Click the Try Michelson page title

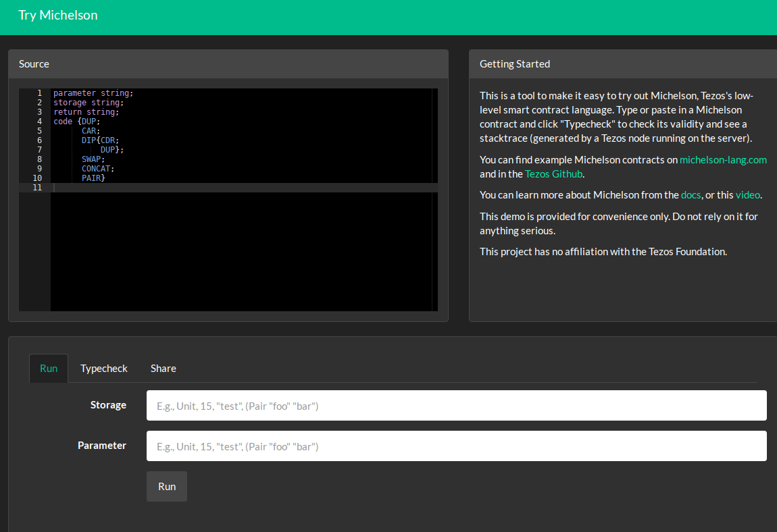[58, 15]
